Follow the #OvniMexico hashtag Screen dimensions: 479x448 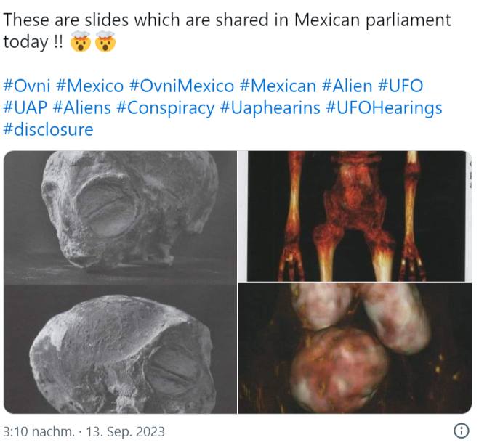pyautogui.click(x=182, y=86)
